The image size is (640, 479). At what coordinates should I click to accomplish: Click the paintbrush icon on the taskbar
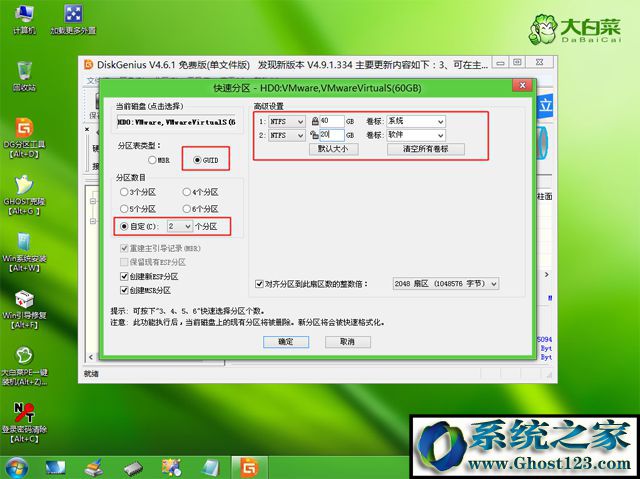[94, 468]
